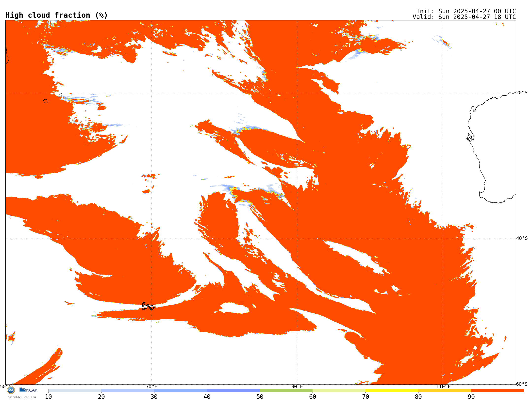
Task: Click the 40–50 periwinkle colorbar segment
Action: coord(233,391)
